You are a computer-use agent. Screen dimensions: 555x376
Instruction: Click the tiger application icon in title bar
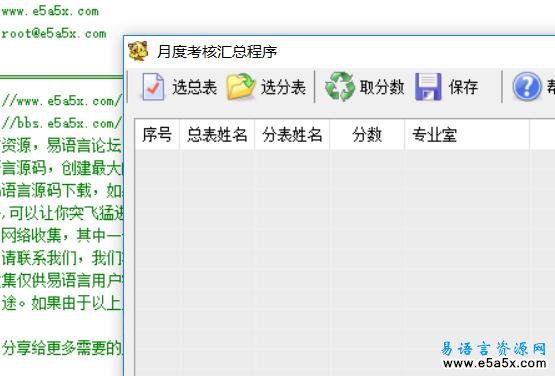coord(138,51)
